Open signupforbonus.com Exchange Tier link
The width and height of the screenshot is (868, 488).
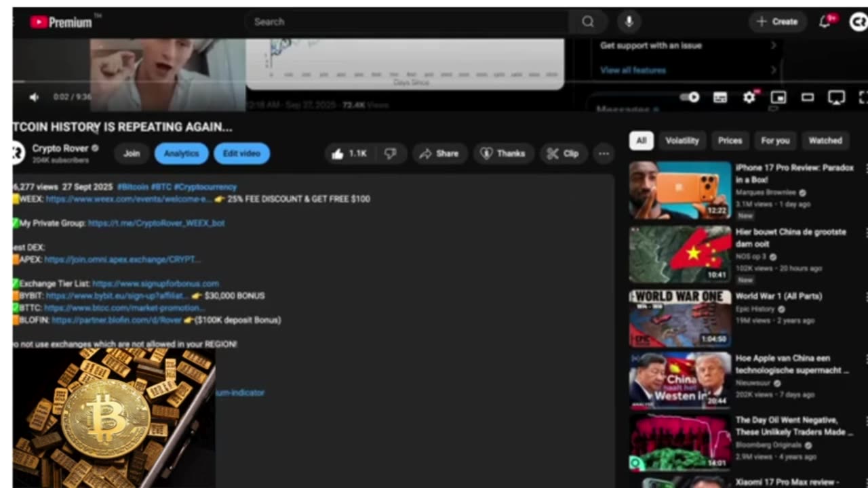coord(155,284)
